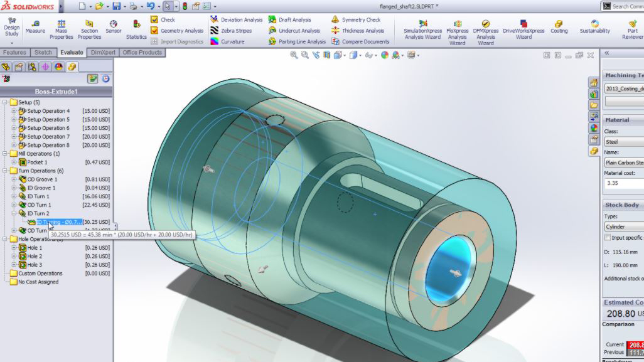644x362 pixels.
Task: Click the appearance color sphere icon
Action: [x=384, y=55]
